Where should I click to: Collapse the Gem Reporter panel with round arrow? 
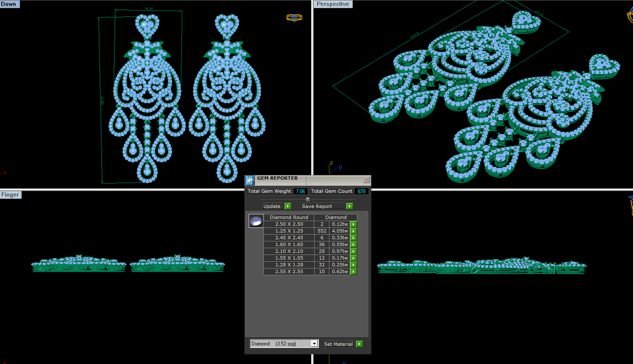point(308,199)
